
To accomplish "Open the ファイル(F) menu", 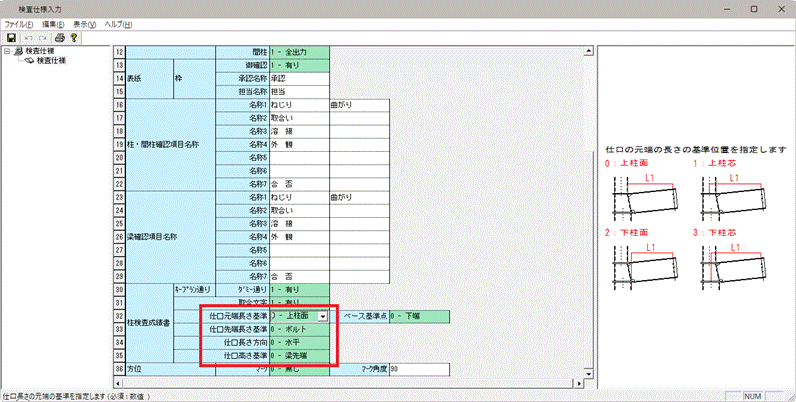I will 19,23.
